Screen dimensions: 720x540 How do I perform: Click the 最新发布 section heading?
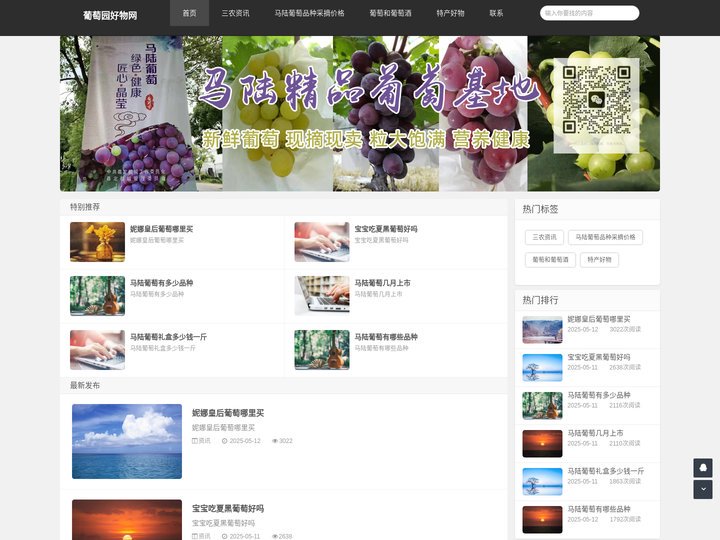coord(85,385)
